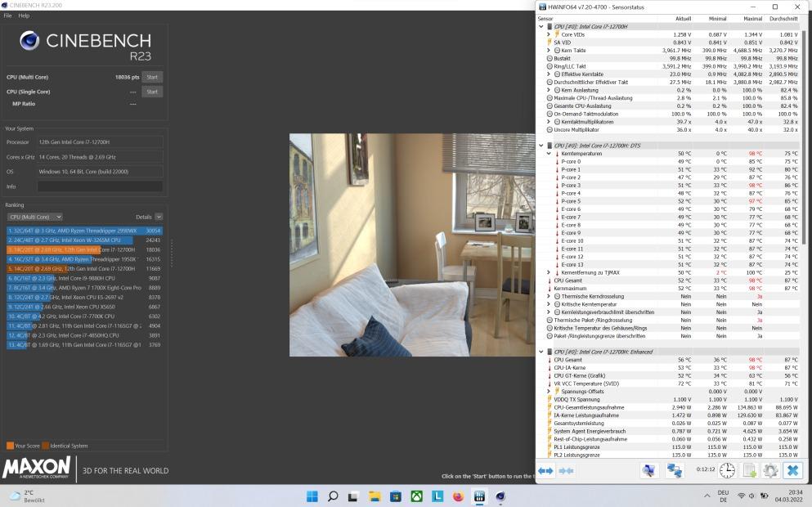Collapse Kerntemperaturen tree group
This screenshot has width=812, height=507.
coord(549,153)
